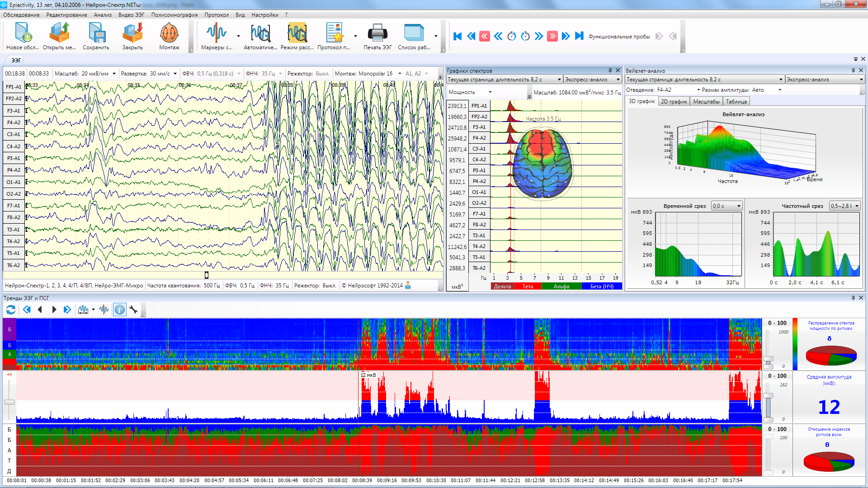The width and height of the screenshot is (868, 488).
Task: Select the Альфа band button
Action: coord(561,286)
